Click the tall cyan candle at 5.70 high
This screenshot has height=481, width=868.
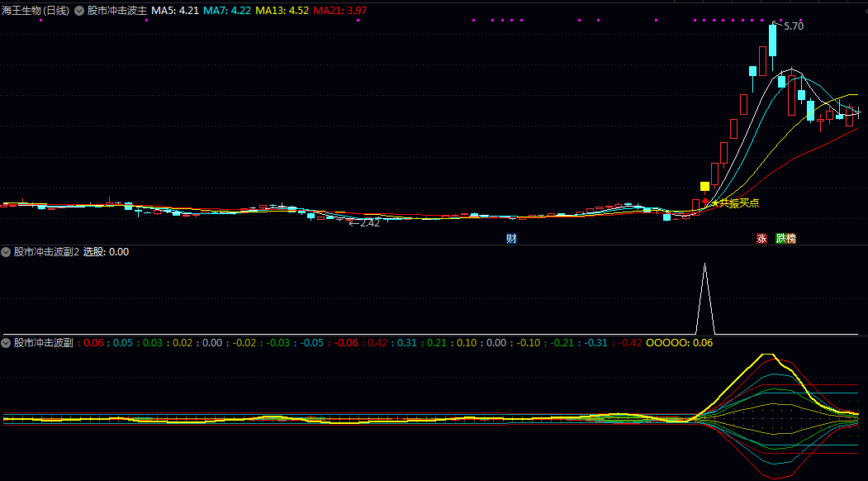[x=772, y=40]
